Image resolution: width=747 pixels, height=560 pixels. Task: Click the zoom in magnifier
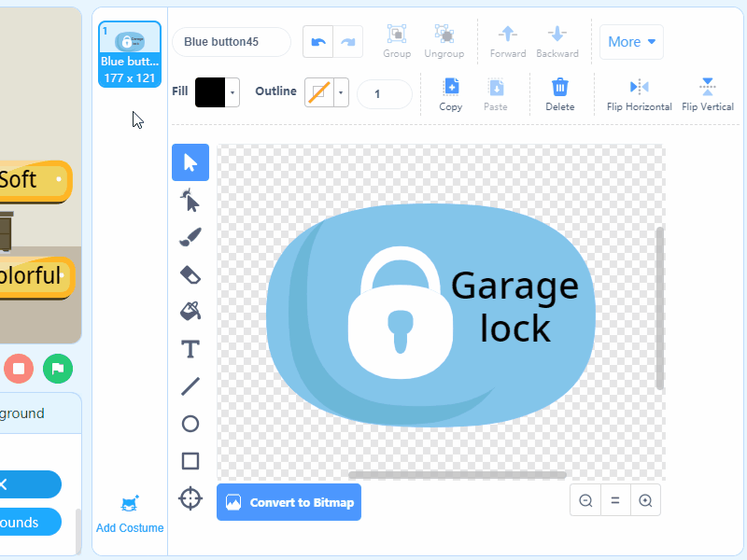pyautogui.click(x=645, y=500)
